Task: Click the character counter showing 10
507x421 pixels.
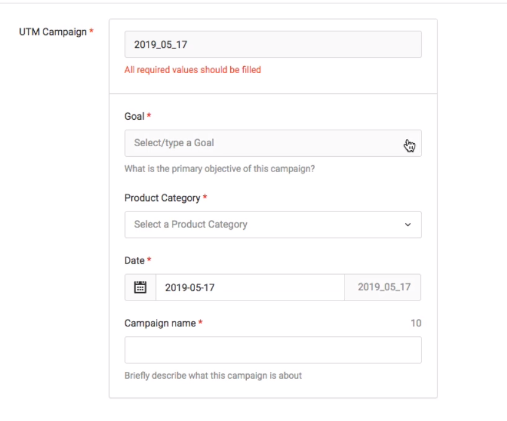Action: tap(416, 323)
